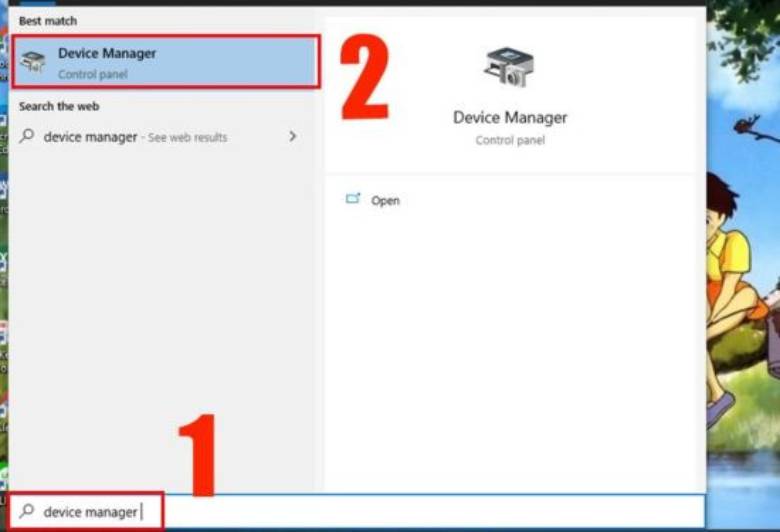The height and width of the screenshot is (532, 780).
Task: Click the magnifier icon beside the web result
Action: 27,137
